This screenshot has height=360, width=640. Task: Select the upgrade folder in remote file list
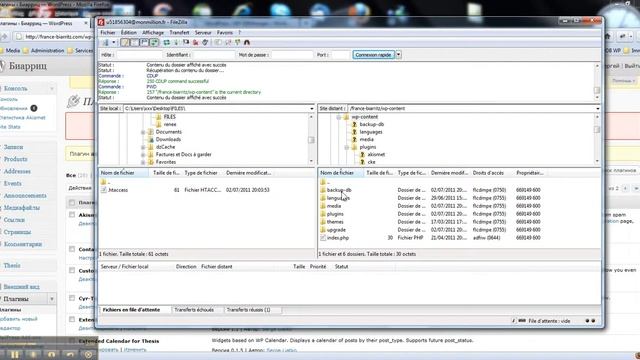click(x=336, y=230)
